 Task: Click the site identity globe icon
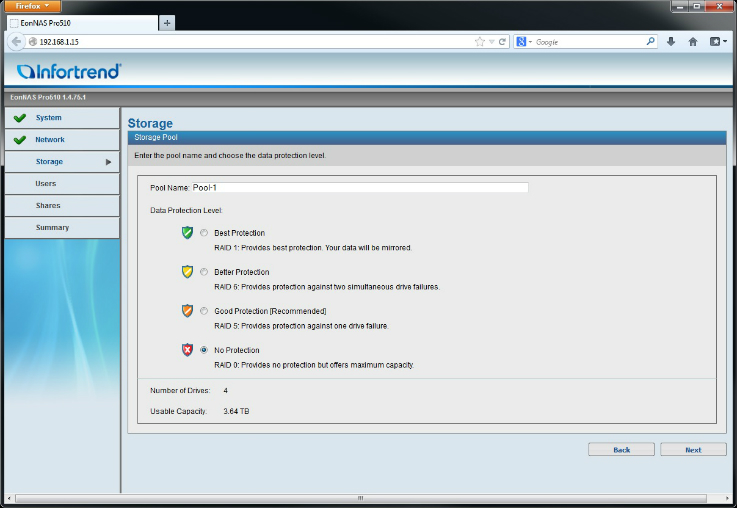[x=33, y=42]
